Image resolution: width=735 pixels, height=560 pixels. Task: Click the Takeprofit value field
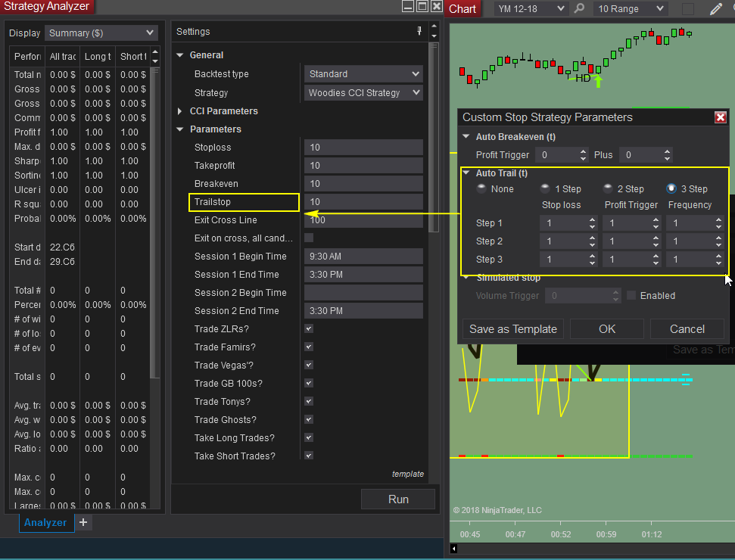coord(363,166)
